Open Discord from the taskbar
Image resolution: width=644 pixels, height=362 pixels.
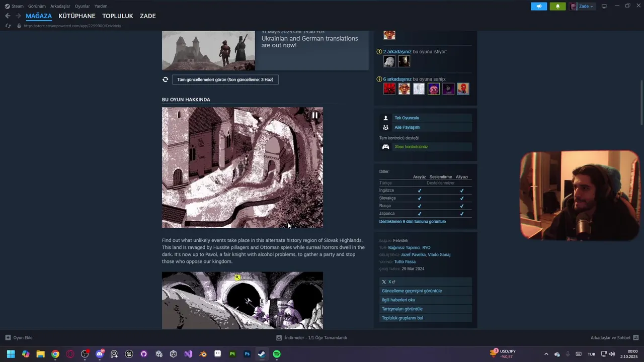tap(100, 354)
